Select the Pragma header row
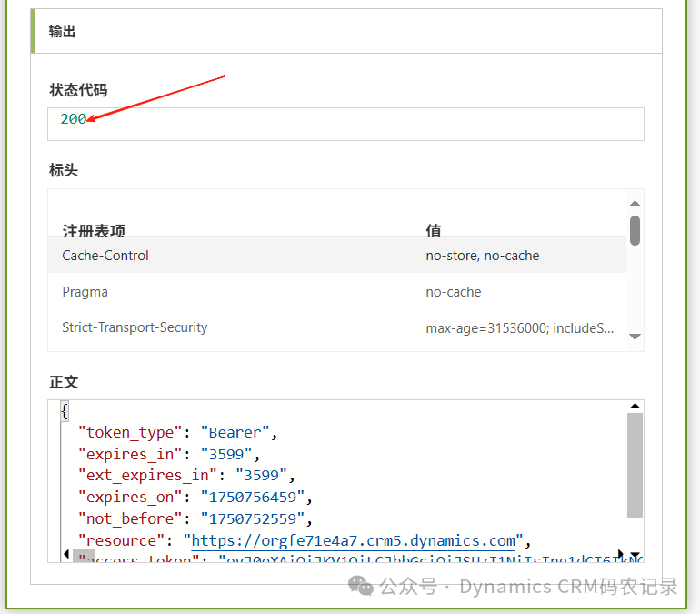The width and height of the screenshot is (700, 614). tap(337, 292)
